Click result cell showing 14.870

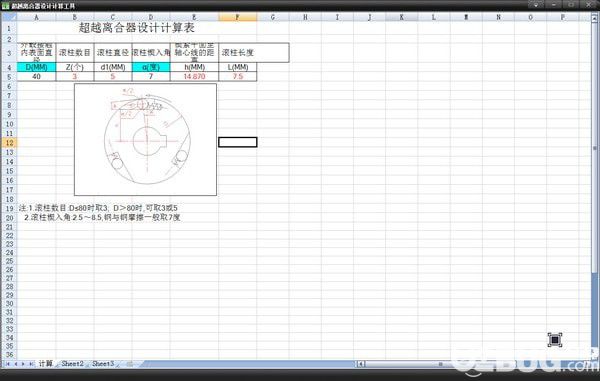pos(194,77)
